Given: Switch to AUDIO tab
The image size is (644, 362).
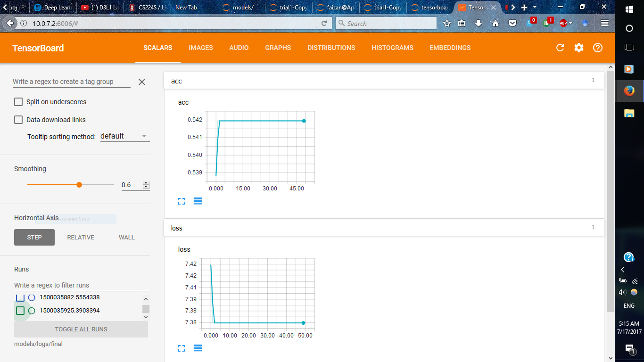Looking at the screenshot, I should coord(239,48).
